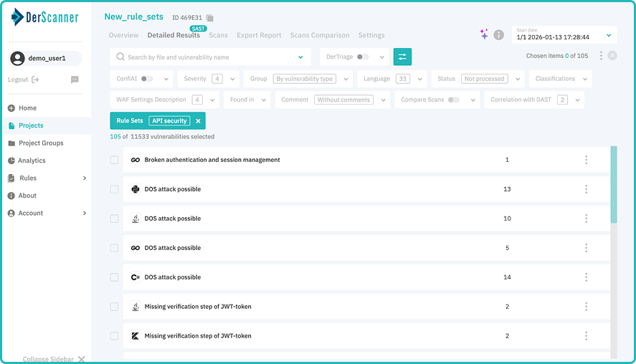
Task: Check the Java Missing verification JWT-token row
Action: coord(115,307)
